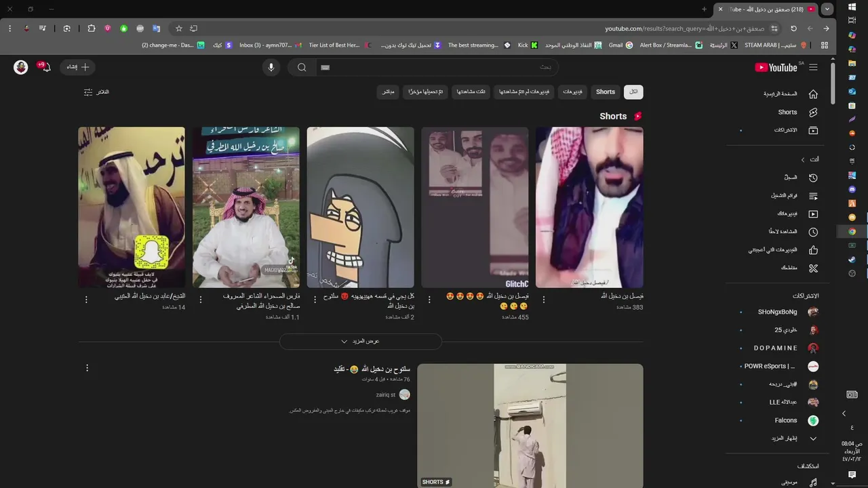Select the unwatched videos filter chip
The height and width of the screenshot is (488, 868).
[x=524, y=92]
